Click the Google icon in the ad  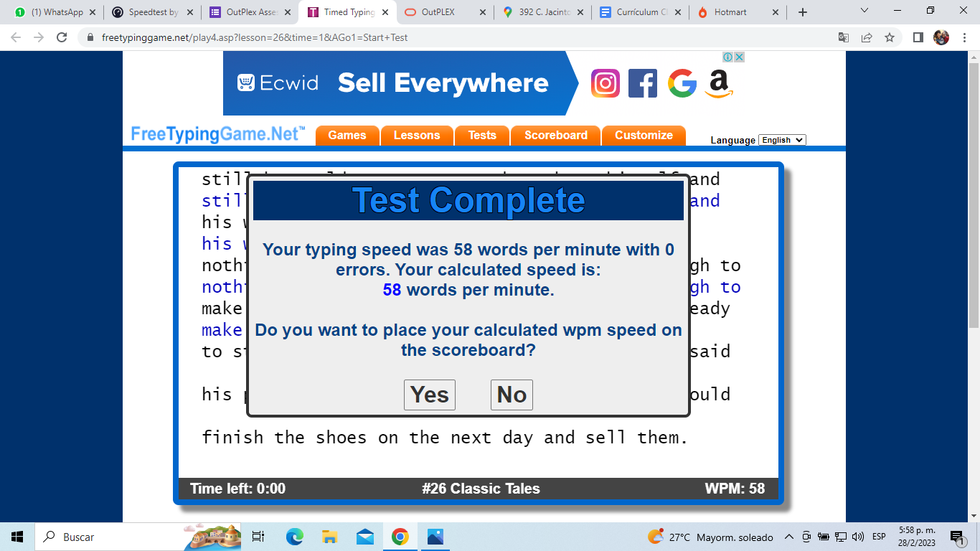[x=682, y=83]
